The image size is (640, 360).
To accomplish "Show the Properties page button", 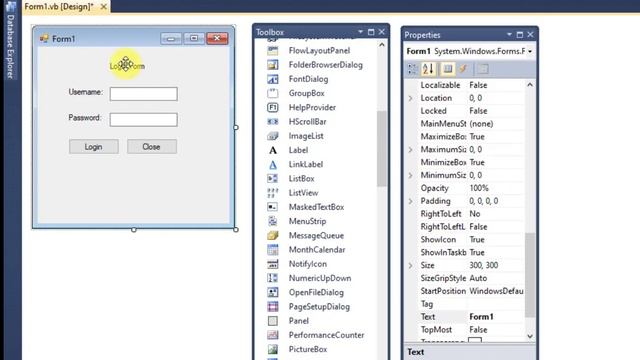I will (448, 69).
